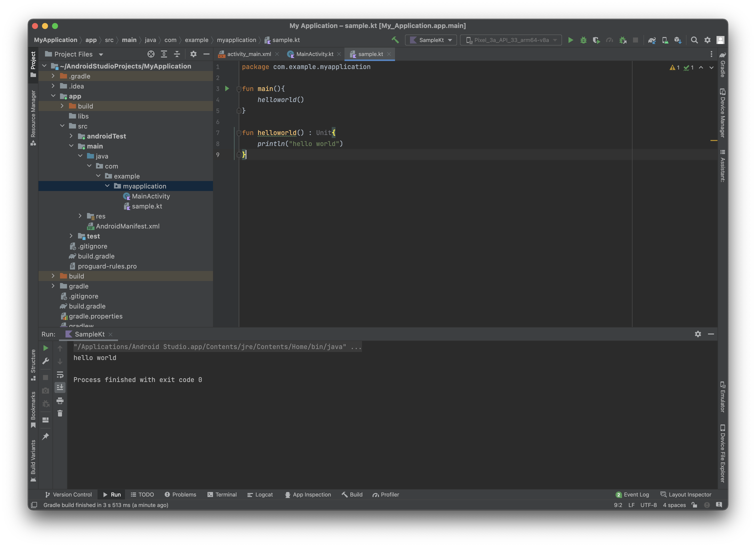Click the Make Project hammer icon

395,40
